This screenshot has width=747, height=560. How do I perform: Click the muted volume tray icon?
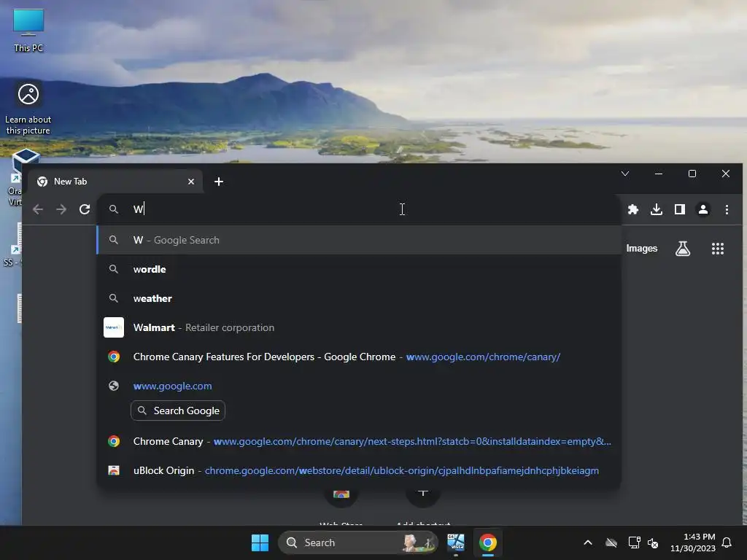[x=653, y=542]
